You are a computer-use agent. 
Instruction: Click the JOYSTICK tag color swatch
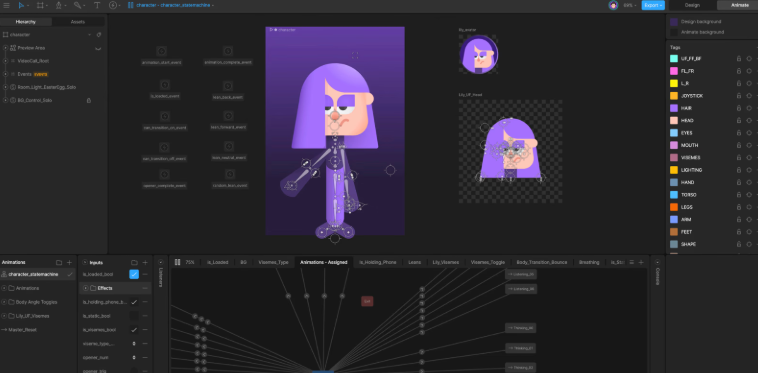[x=673, y=96]
